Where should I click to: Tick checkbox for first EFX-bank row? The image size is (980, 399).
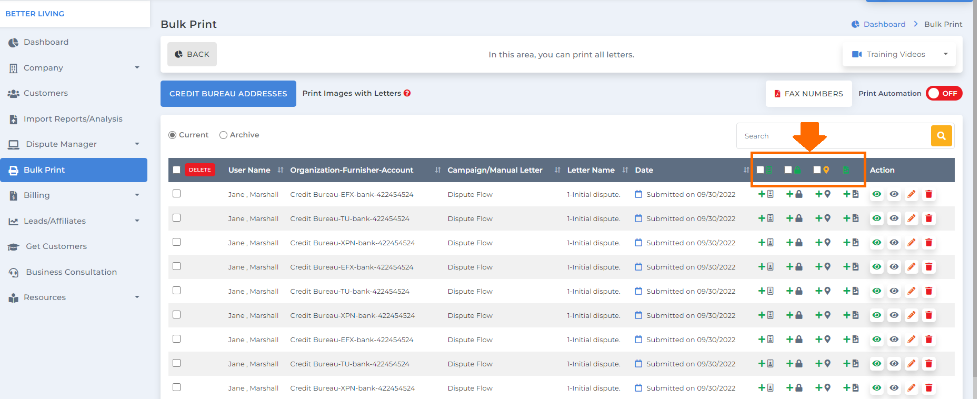(x=177, y=194)
